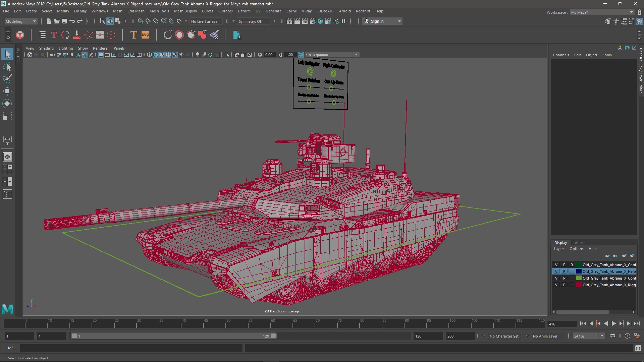Toggle visibility of Old_Grey_Tank_Abrams_X_Rigg layer
Image resolution: width=644 pixels, height=362 pixels.
(x=556, y=285)
